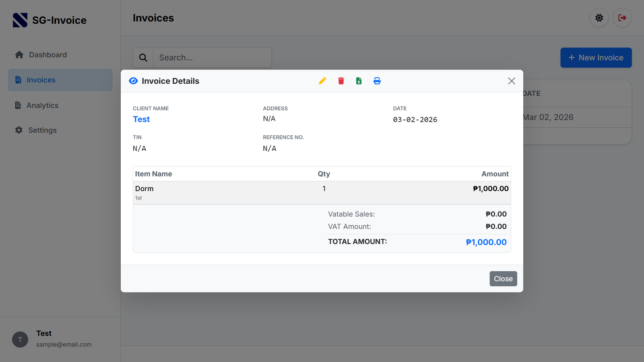This screenshot has height=362, width=644.
Task: Click the yellow pencil edit invoice icon
Action: point(322,81)
